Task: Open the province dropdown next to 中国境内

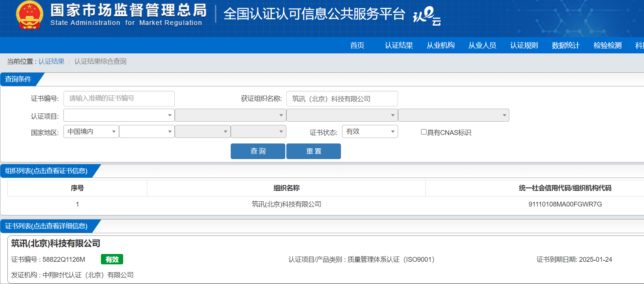Action: point(147,132)
